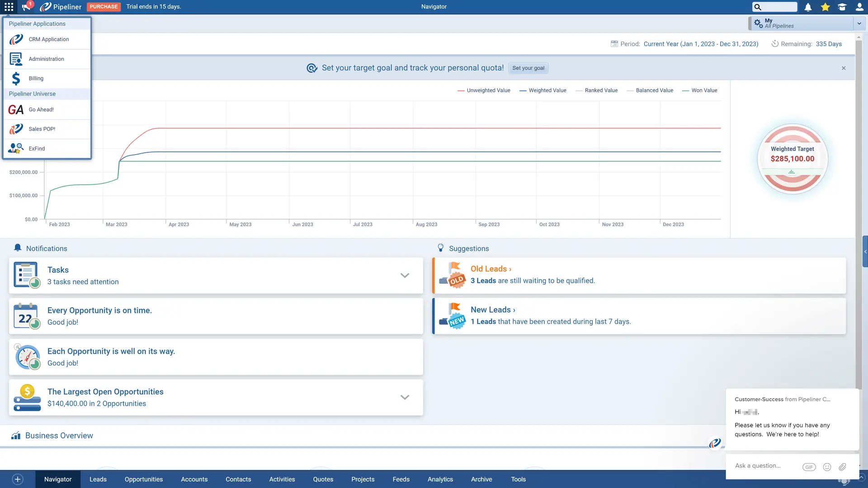Screen dimensions: 868x488
Task: Click Suggestions lightbulb icon
Action: pyautogui.click(x=441, y=248)
